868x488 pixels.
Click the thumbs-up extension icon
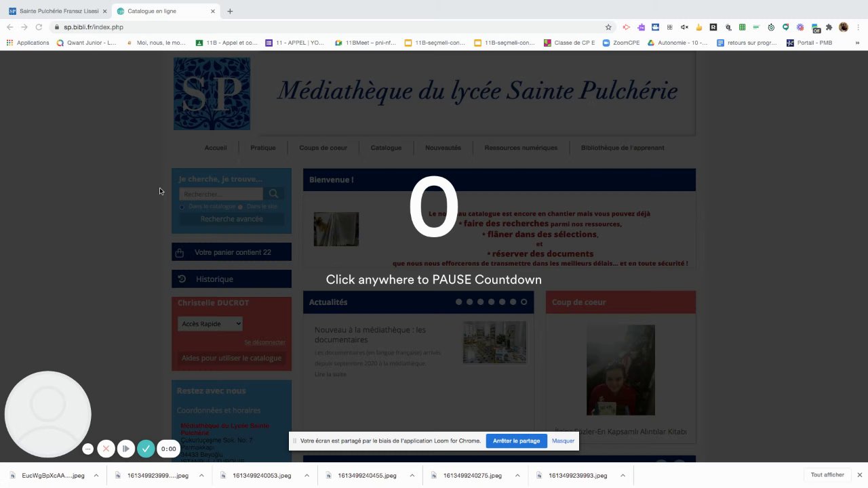[699, 27]
